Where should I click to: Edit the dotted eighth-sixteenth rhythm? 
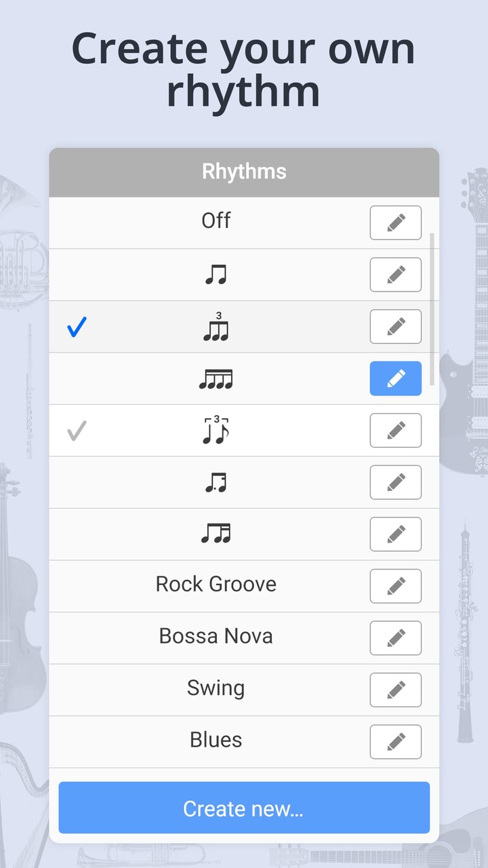coord(396,482)
